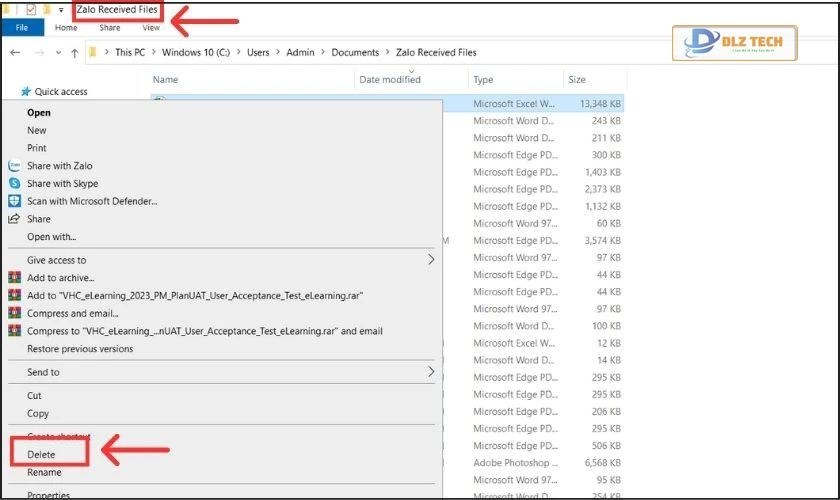
Task: Select the 3,574 KB Edge PDF row
Action: tap(534, 241)
